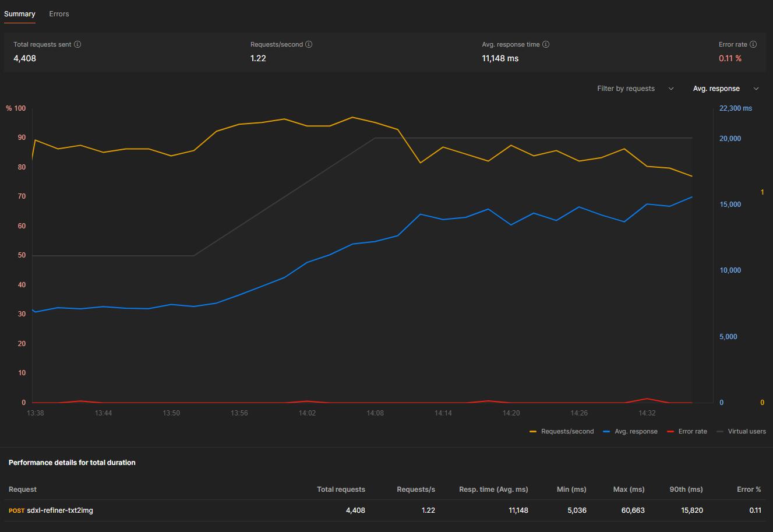Open the Errors tab
773x532 pixels.
pyautogui.click(x=59, y=14)
